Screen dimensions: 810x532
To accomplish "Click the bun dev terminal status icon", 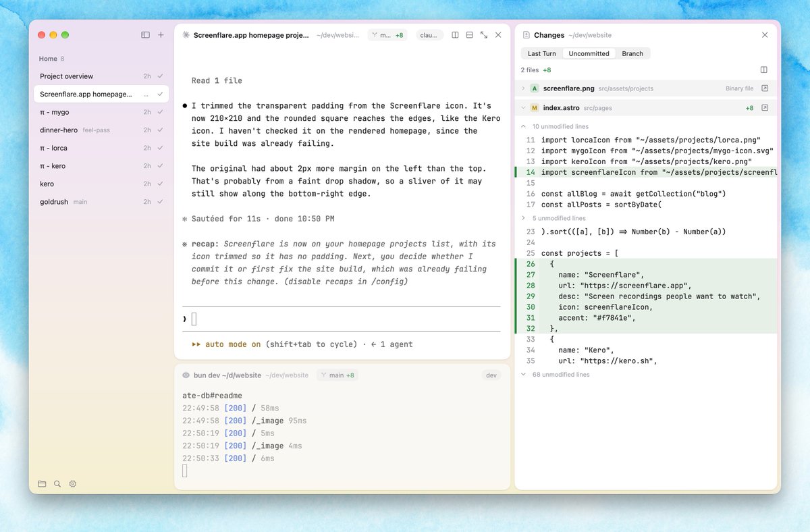I will pos(186,375).
